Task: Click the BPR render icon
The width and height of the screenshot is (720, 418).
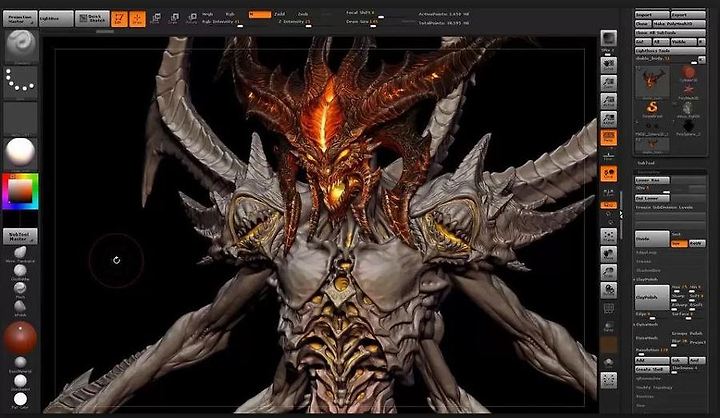Action: pyautogui.click(x=609, y=39)
